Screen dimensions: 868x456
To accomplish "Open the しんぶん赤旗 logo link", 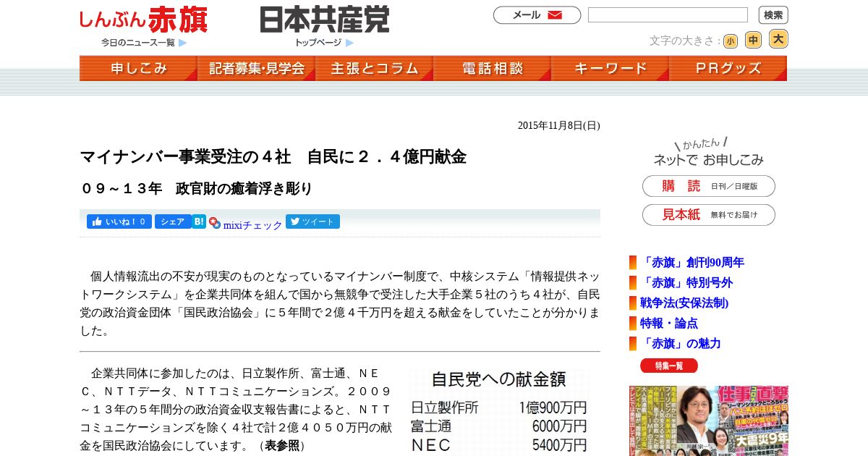I will (x=143, y=20).
